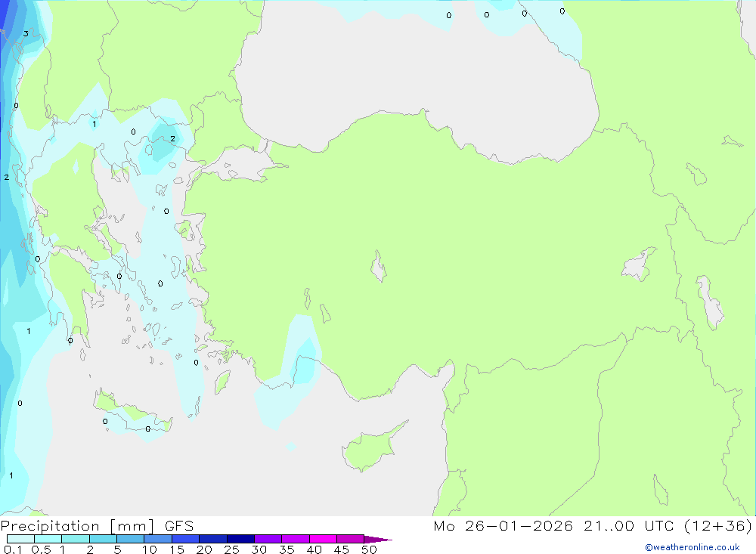This screenshot has width=756, height=554.
Task: Click the 2–5 mm legend color swatch
Action: click(x=103, y=539)
